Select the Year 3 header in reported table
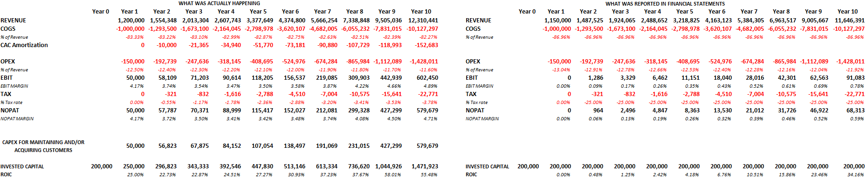This screenshot has height=180, width=868. (620, 12)
